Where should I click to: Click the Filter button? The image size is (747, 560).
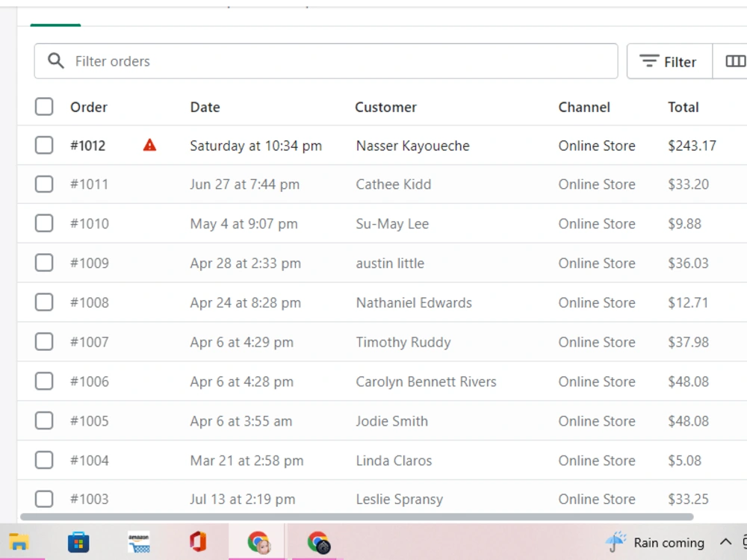669,61
